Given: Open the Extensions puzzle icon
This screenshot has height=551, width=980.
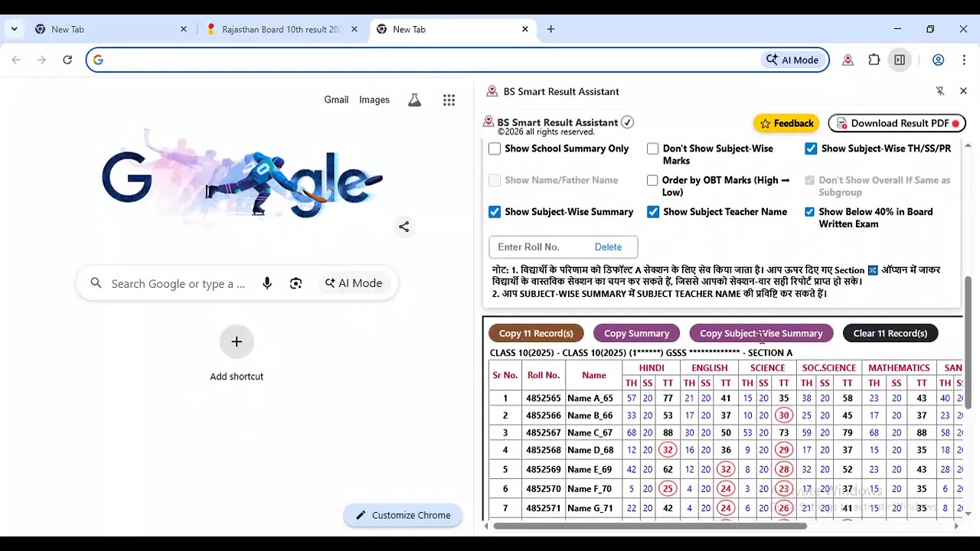Looking at the screenshot, I should tap(874, 60).
